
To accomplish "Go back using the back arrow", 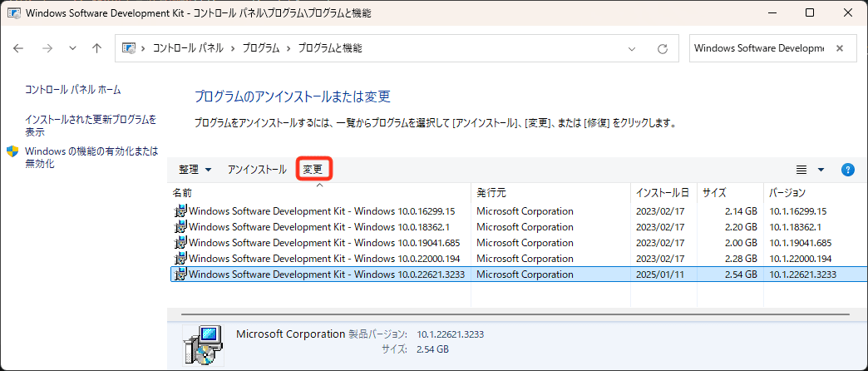I will [18, 48].
